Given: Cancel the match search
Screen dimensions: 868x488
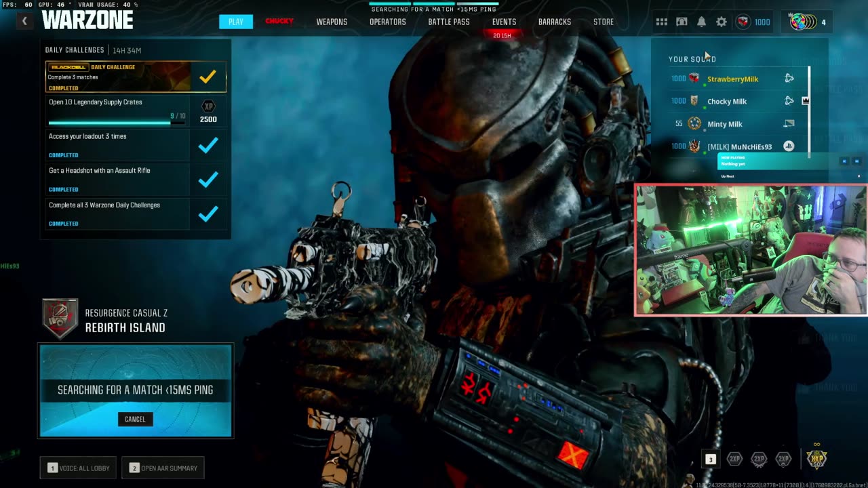Looking at the screenshot, I should point(135,419).
